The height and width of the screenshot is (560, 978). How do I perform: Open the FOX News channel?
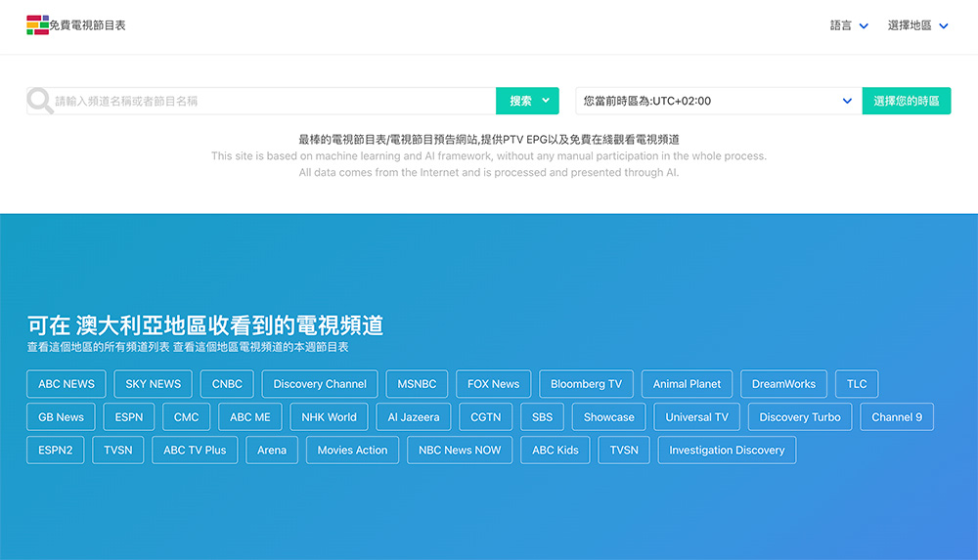493,383
